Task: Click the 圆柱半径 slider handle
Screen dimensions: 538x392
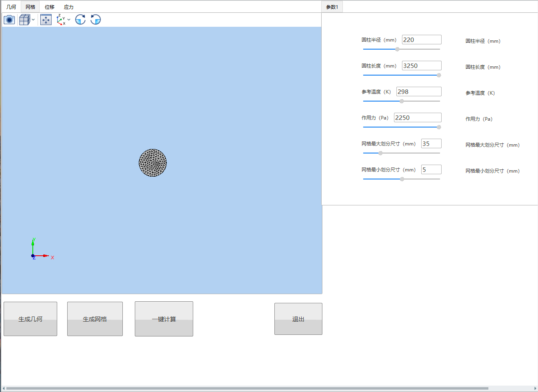Action: 397,49
